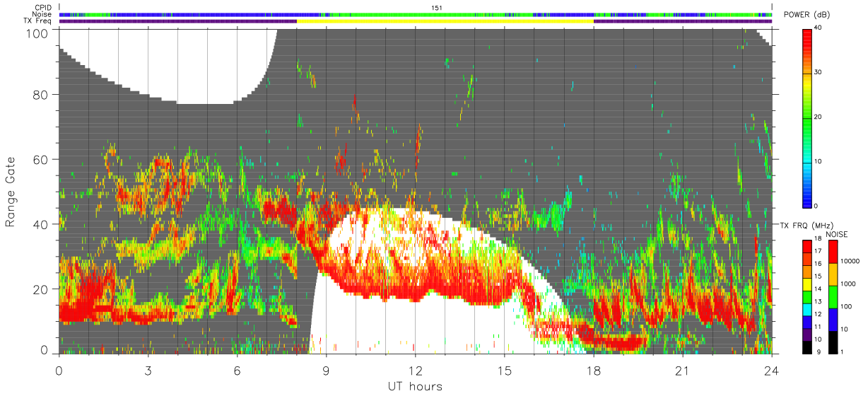This screenshot has width=868, height=401.
Task: Click the purple TX Freq strip after 18 UT
Action: coord(683,21)
